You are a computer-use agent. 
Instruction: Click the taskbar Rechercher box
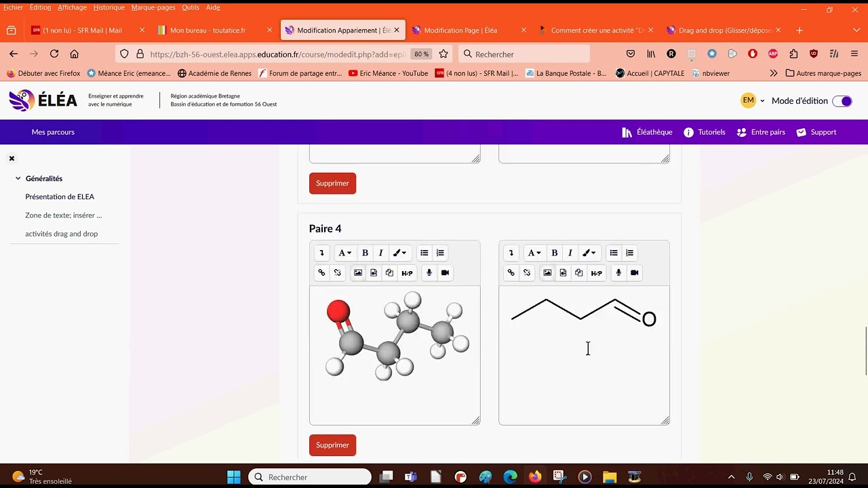(x=310, y=477)
